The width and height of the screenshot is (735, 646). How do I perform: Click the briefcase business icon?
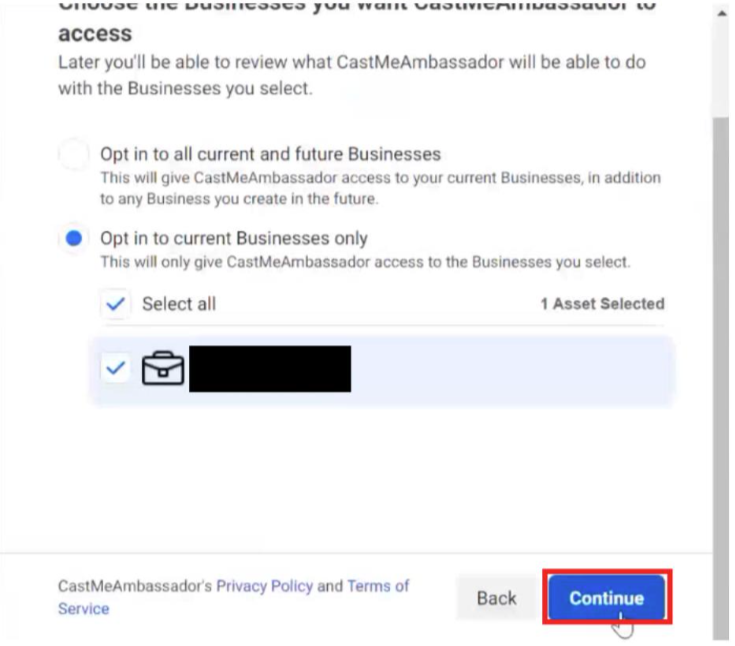(161, 369)
